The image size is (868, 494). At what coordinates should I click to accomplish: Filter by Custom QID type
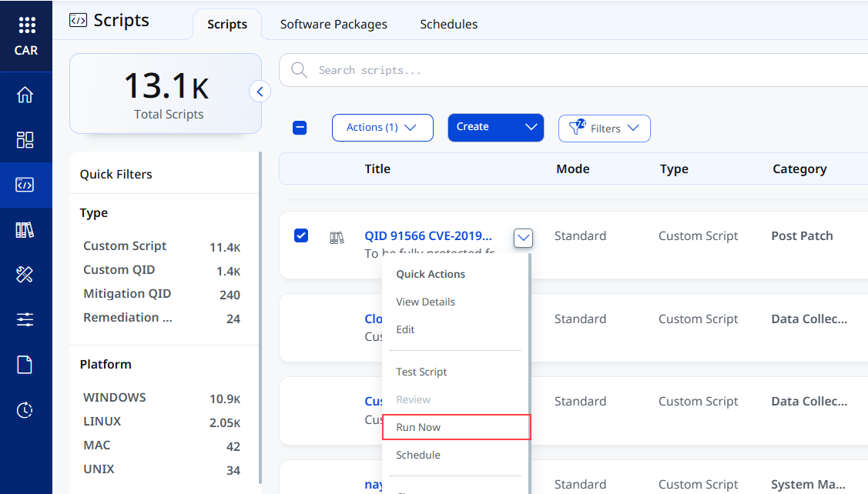pyautogui.click(x=119, y=270)
